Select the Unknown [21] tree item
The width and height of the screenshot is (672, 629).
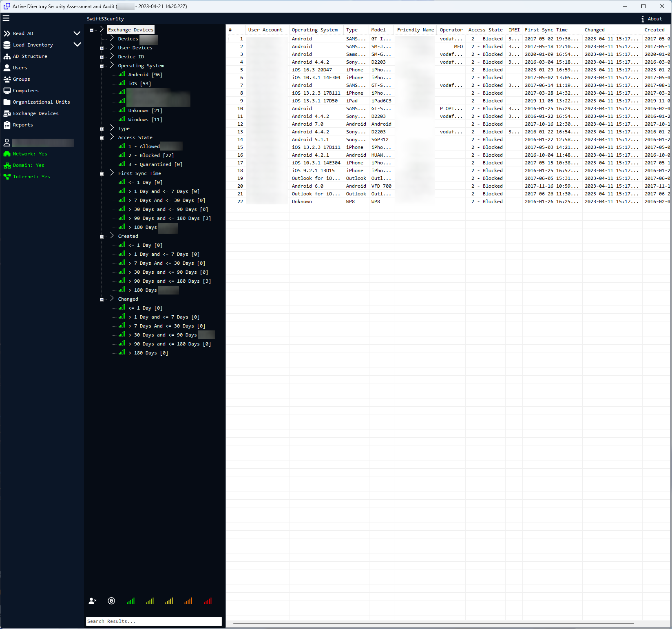[145, 111]
